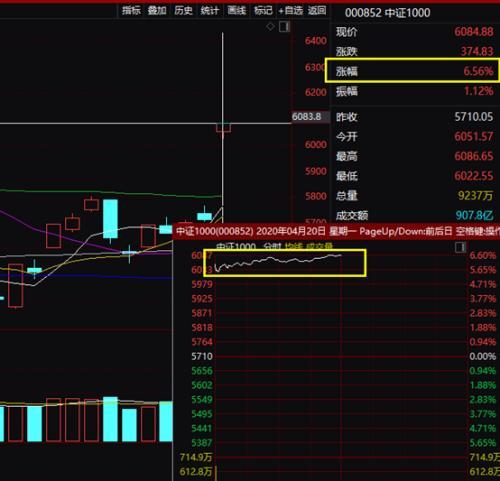
Task: Click the popup title bar for 中证1000(000852)
Action: 336,231
